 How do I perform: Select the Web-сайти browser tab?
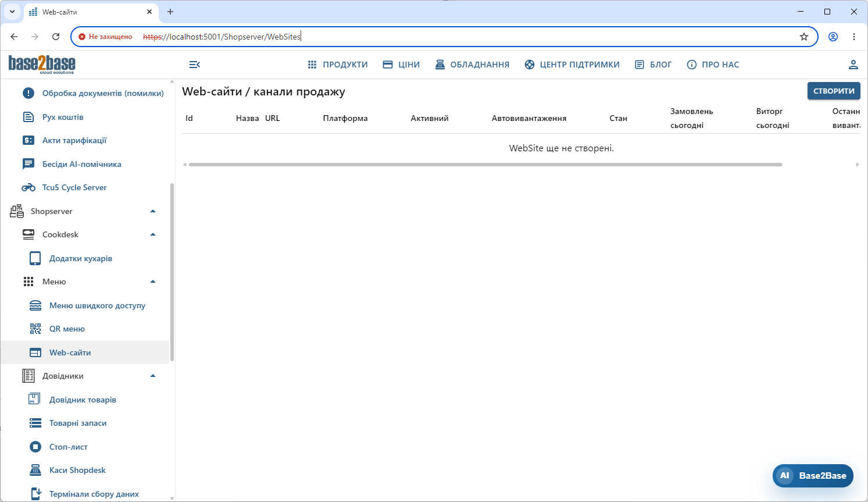click(x=90, y=12)
